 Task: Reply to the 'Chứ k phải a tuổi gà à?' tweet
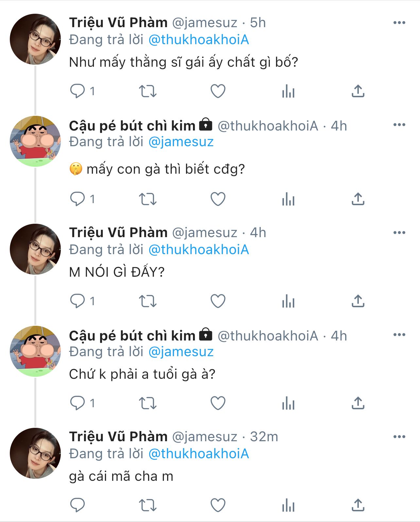[78, 403]
